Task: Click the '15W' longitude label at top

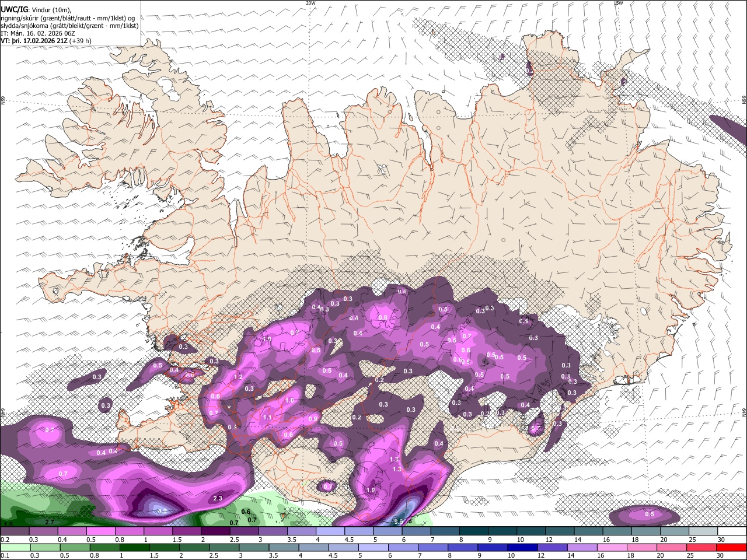Action: 617,3
